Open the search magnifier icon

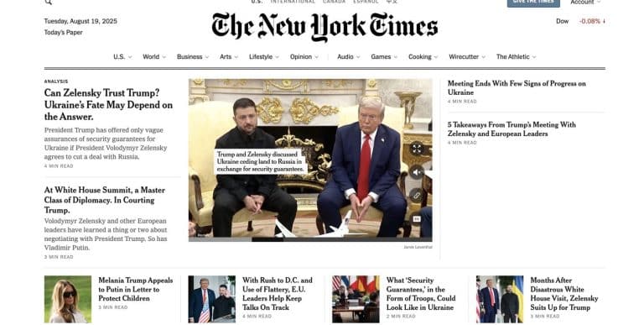tap(48, 2)
